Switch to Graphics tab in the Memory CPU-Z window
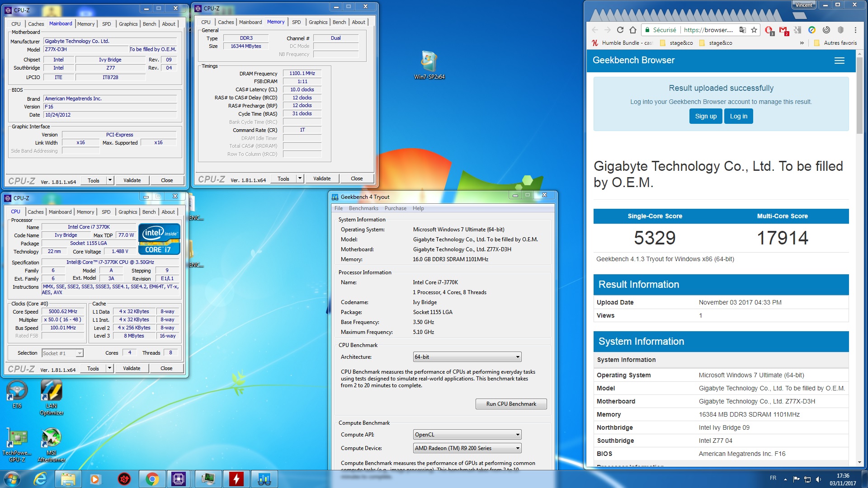868x488 pixels. (x=318, y=22)
